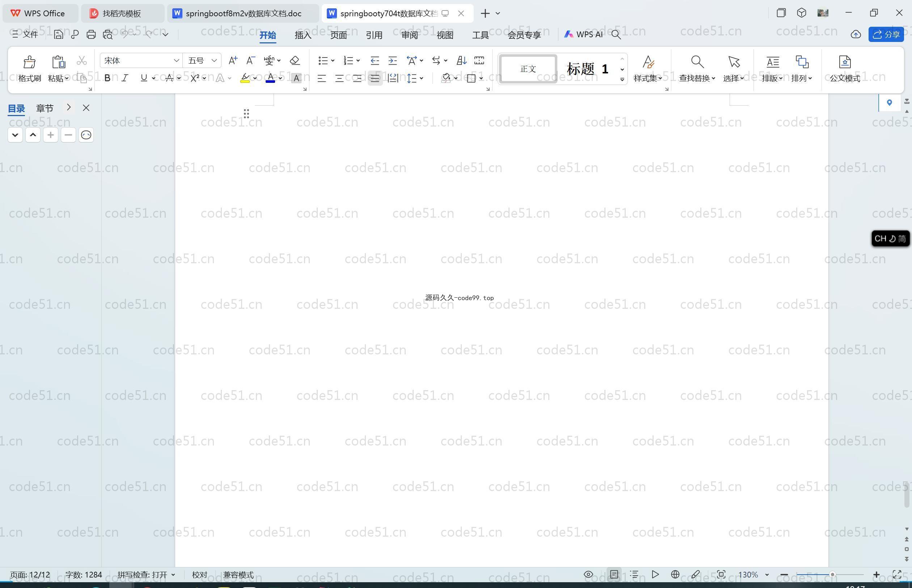Image resolution: width=912 pixels, height=588 pixels.
Task: Open the 文件 File menu button
Action: (x=25, y=34)
